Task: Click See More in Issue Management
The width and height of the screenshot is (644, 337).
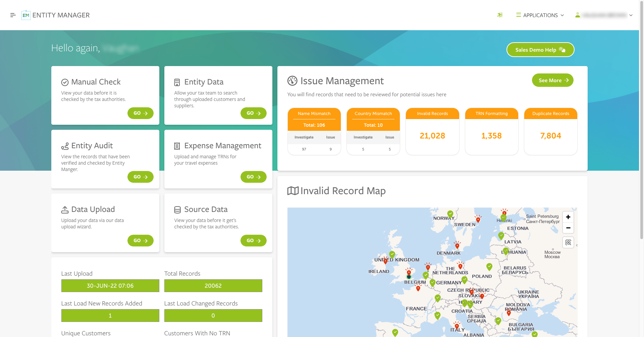Action: [x=553, y=80]
